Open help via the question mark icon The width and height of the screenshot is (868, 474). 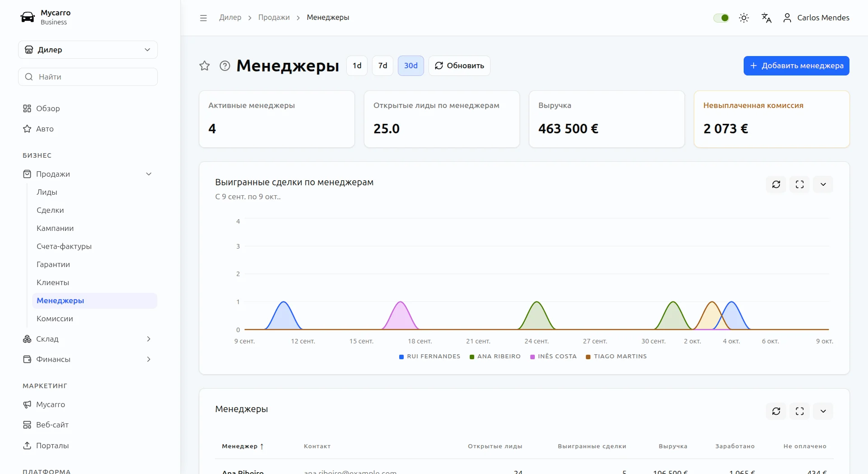point(225,66)
